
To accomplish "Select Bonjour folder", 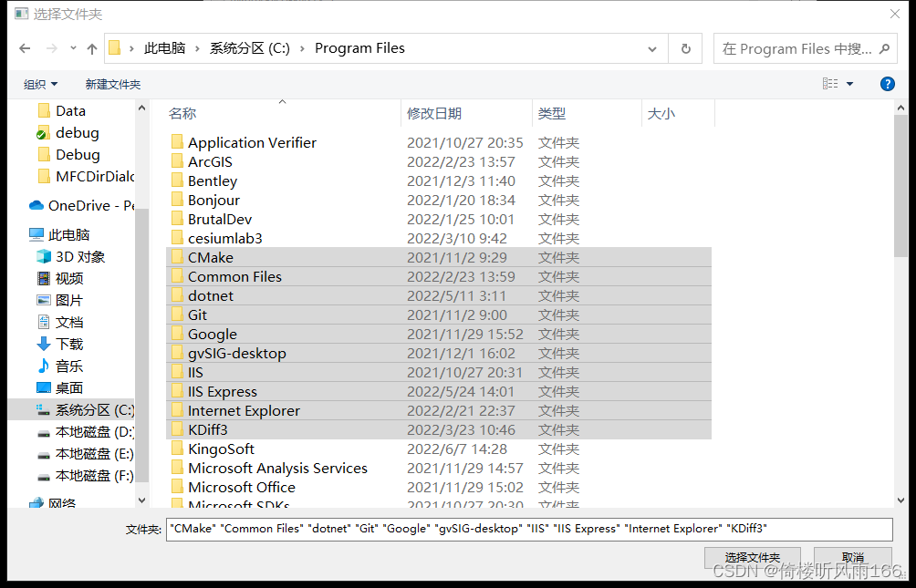I will click(213, 201).
